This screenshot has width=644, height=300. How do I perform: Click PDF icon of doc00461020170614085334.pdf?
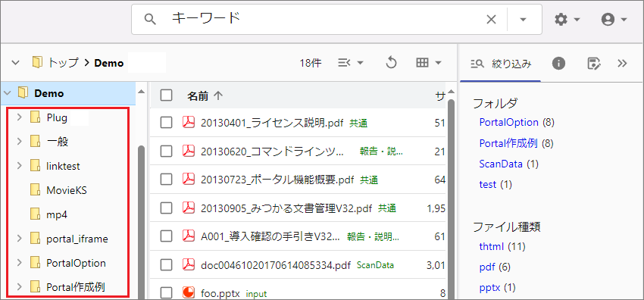click(188, 264)
